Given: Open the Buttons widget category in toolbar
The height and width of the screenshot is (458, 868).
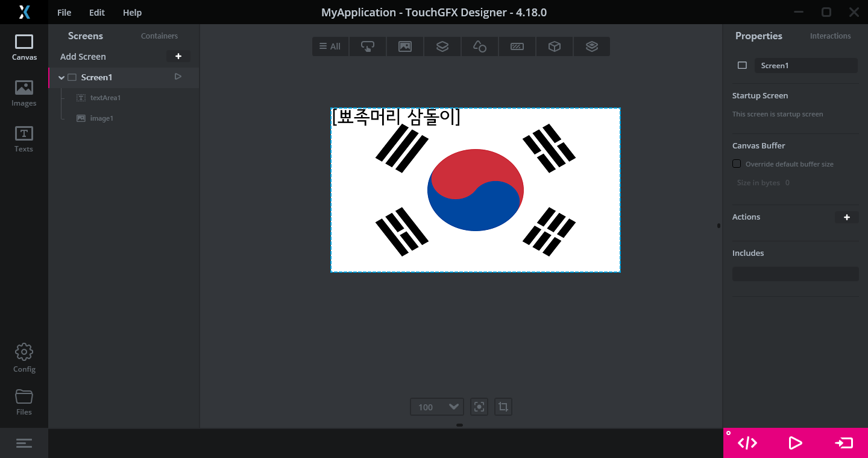Looking at the screenshot, I should pos(368,46).
